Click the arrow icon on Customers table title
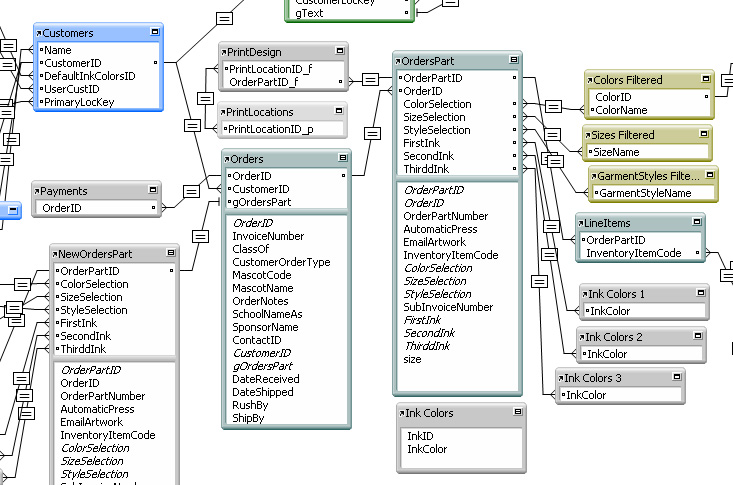This screenshot has height=485, width=733. 38,33
